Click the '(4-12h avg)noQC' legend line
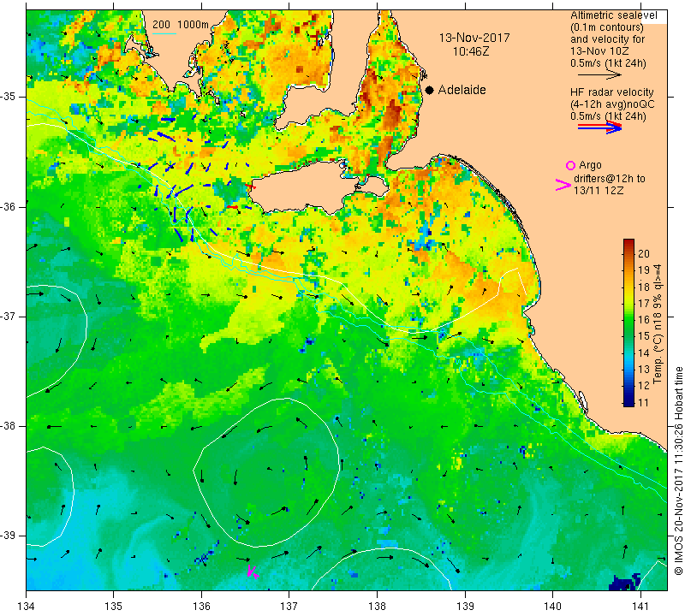 [612, 104]
